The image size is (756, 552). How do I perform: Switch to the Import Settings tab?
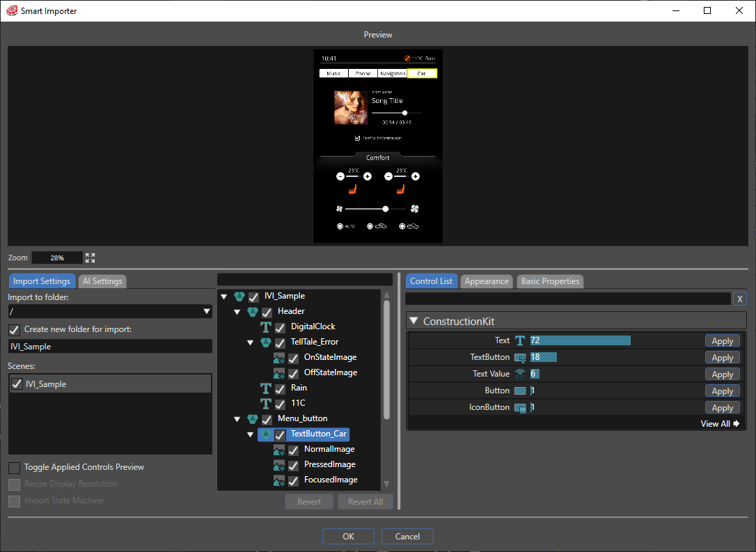[x=42, y=281]
